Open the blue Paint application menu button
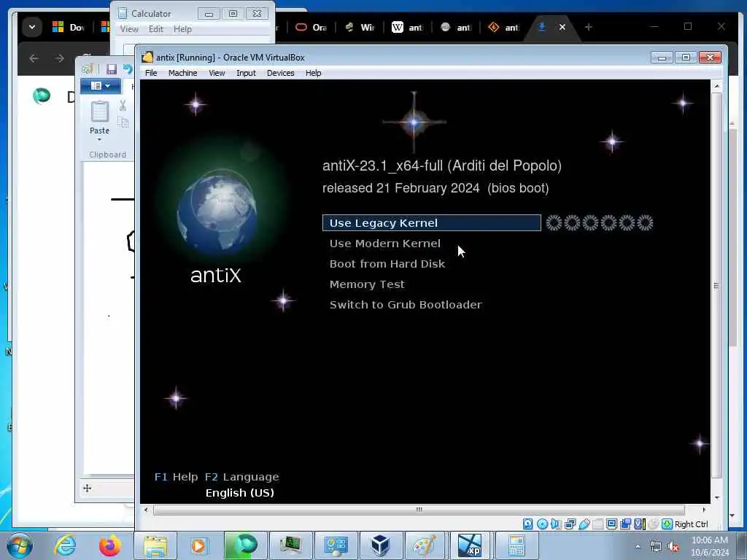 (100, 86)
